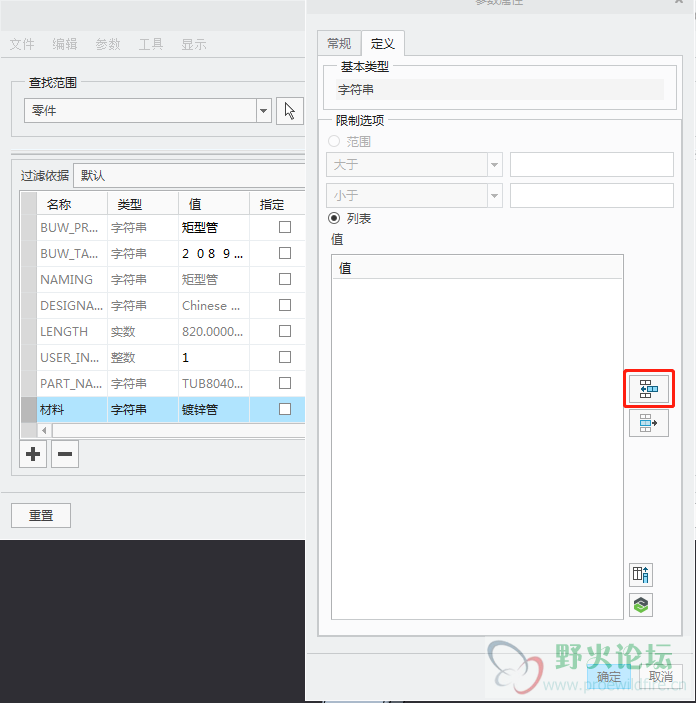
Task: Click the 类型 column header
Action: click(143, 204)
